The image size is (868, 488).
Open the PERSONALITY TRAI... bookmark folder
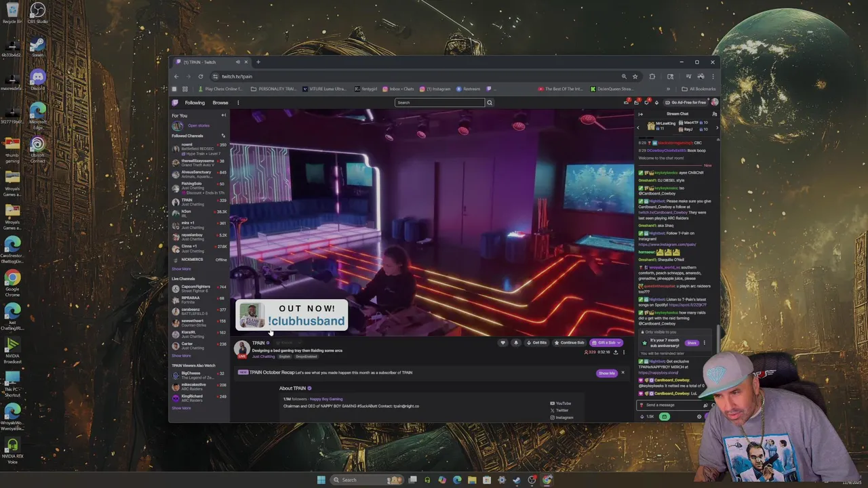point(273,89)
